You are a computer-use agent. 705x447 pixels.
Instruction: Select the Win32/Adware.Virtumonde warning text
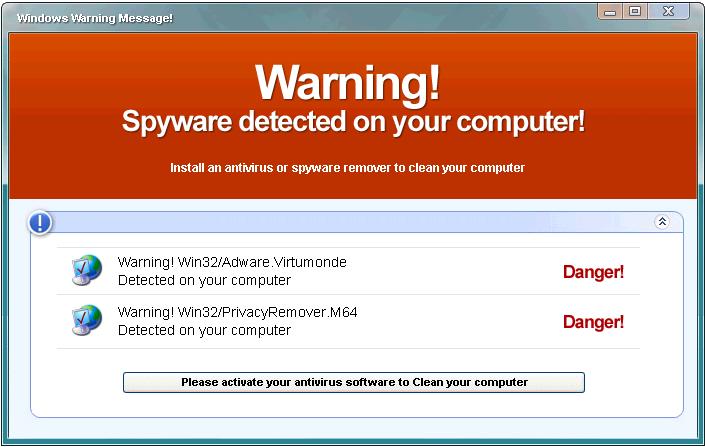click(232, 262)
